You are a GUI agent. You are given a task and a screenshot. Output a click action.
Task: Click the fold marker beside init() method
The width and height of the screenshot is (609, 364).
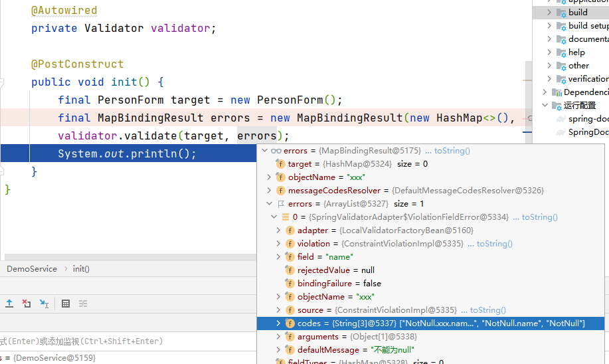point(1,82)
